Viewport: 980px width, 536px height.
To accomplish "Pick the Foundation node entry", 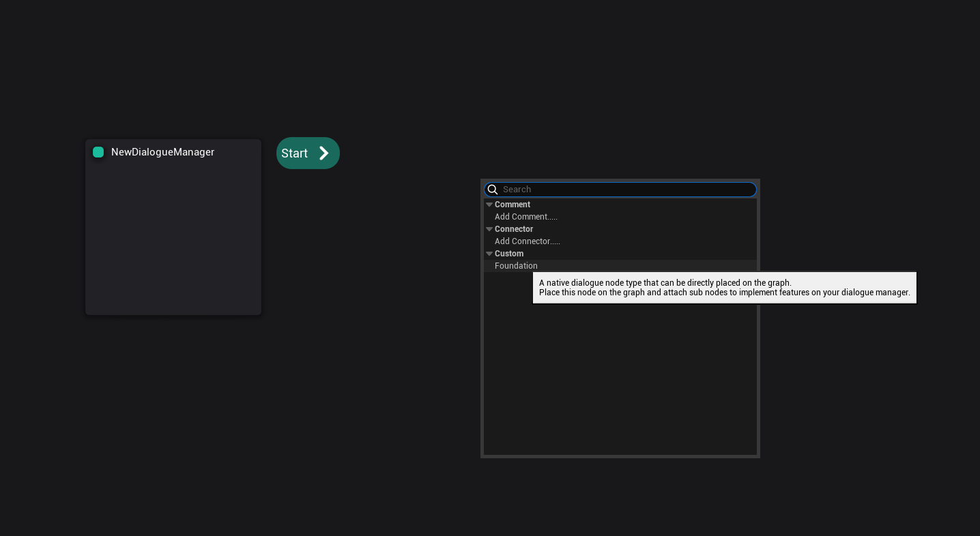I will click(516, 266).
